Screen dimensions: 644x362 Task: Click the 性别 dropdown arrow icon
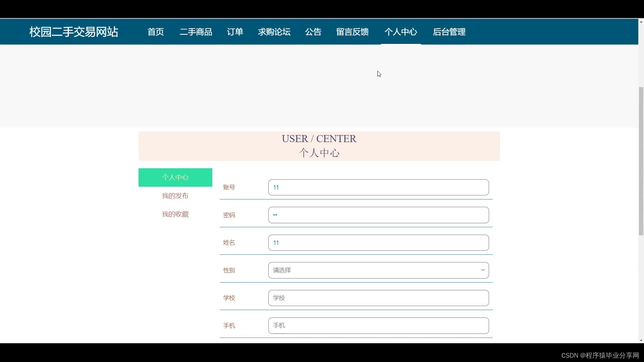(x=483, y=270)
